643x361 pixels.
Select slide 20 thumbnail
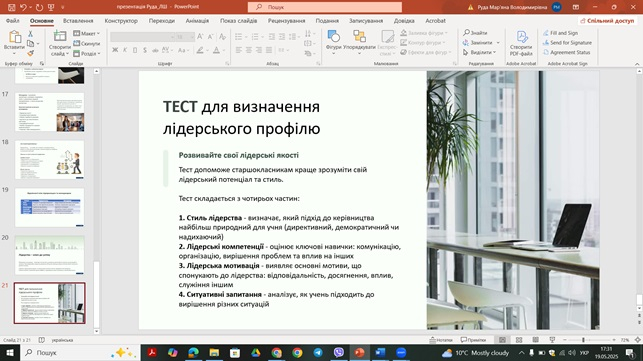click(x=50, y=255)
